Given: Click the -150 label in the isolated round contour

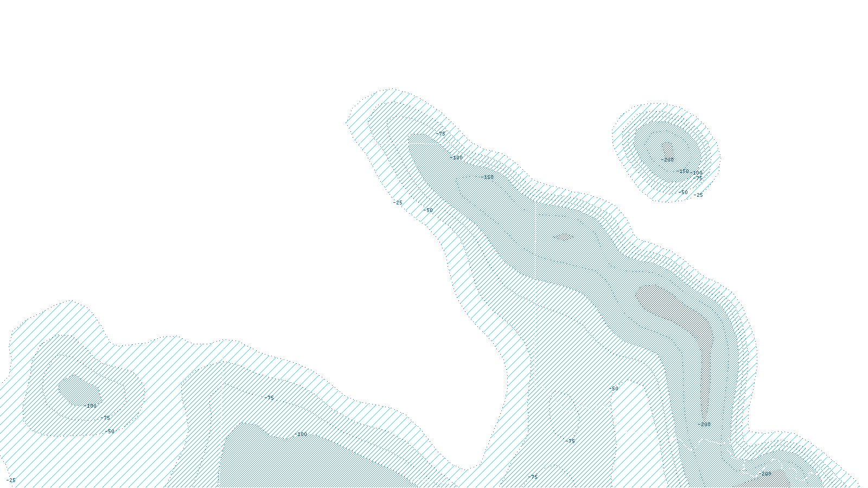Looking at the screenshot, I should tap(682, 171).
